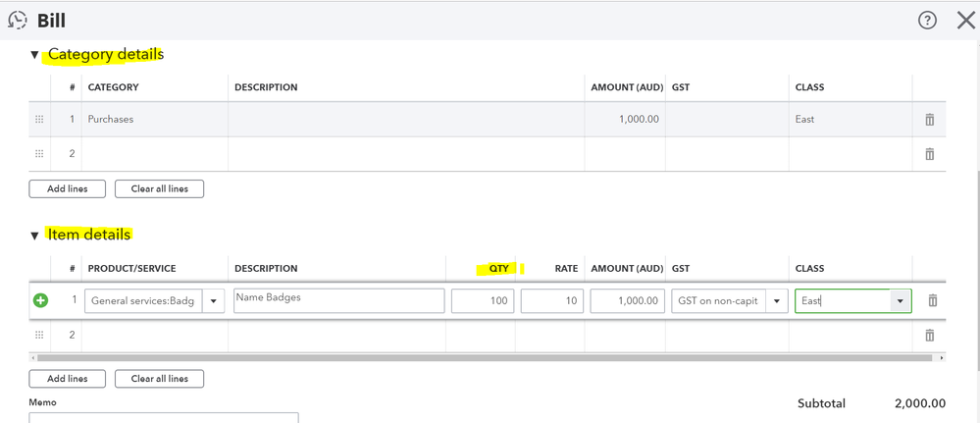Collapse the Category details section
The width and height of the screenshot is (980, 423).
pyautogui.click(x=34, y=55)
